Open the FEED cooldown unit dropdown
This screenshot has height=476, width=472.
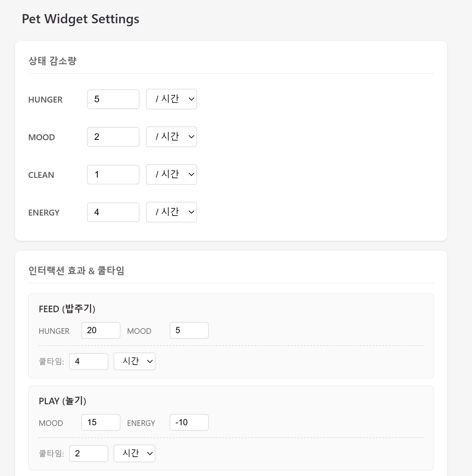(x=134, y=361)
